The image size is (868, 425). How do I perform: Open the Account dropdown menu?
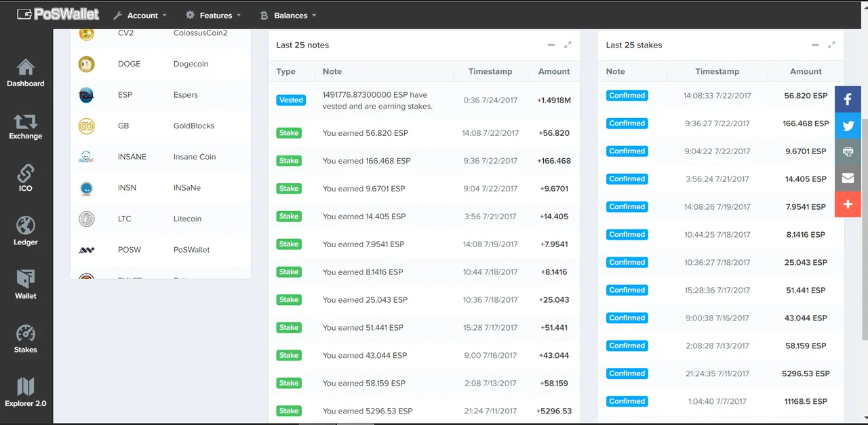[140, 15]
